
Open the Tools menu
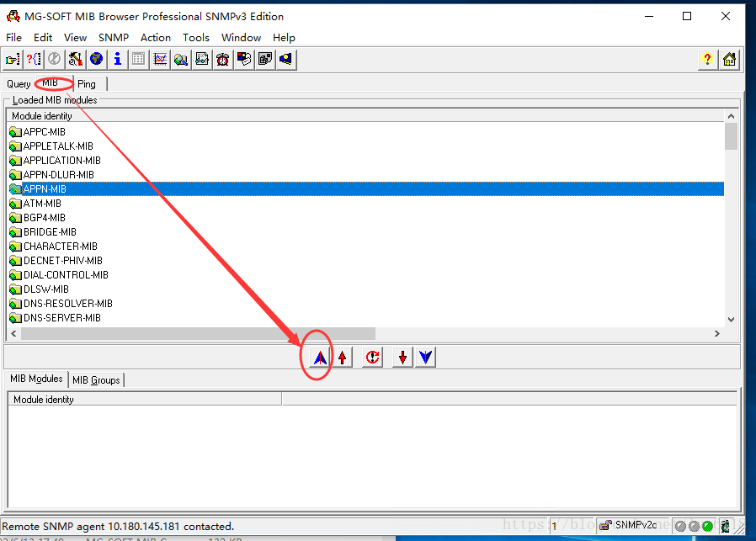pos(196,38)
